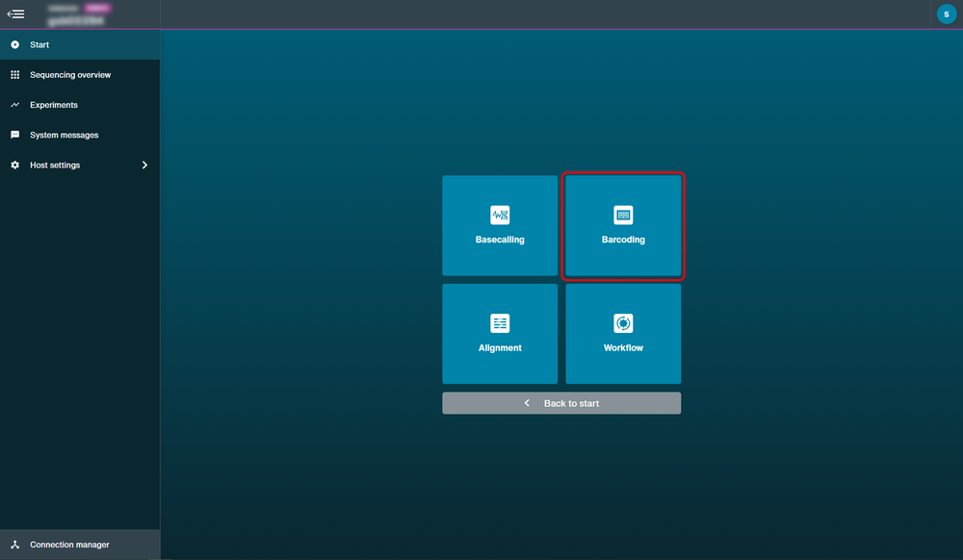Open the user avatar labeled S
Screen dimensions: 963x560
(x=946, y=14)
